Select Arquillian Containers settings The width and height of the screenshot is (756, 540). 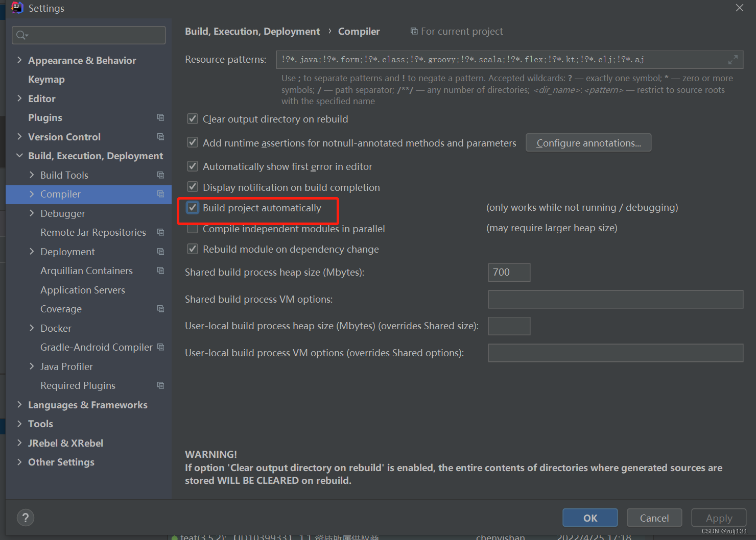[x=86, y=271]
